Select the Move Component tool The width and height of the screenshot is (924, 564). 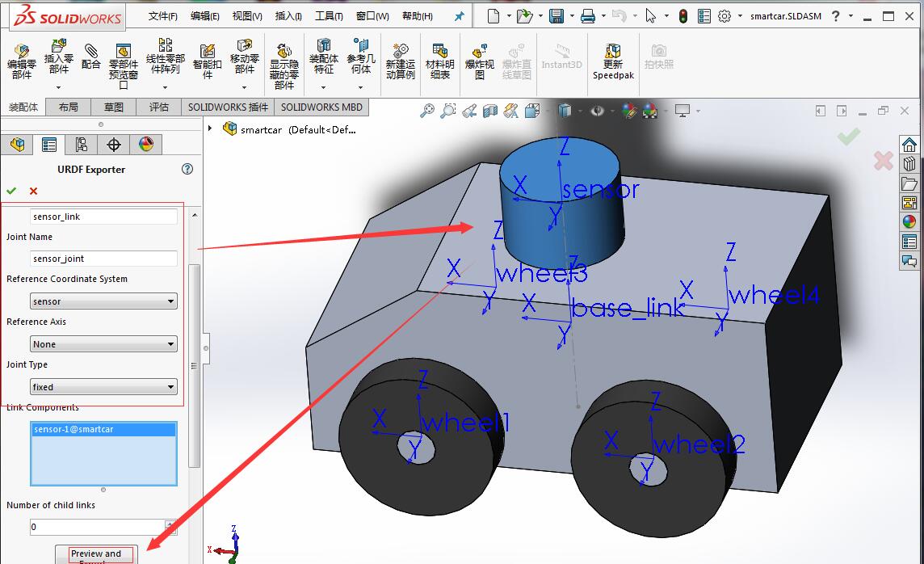[245, 45]
